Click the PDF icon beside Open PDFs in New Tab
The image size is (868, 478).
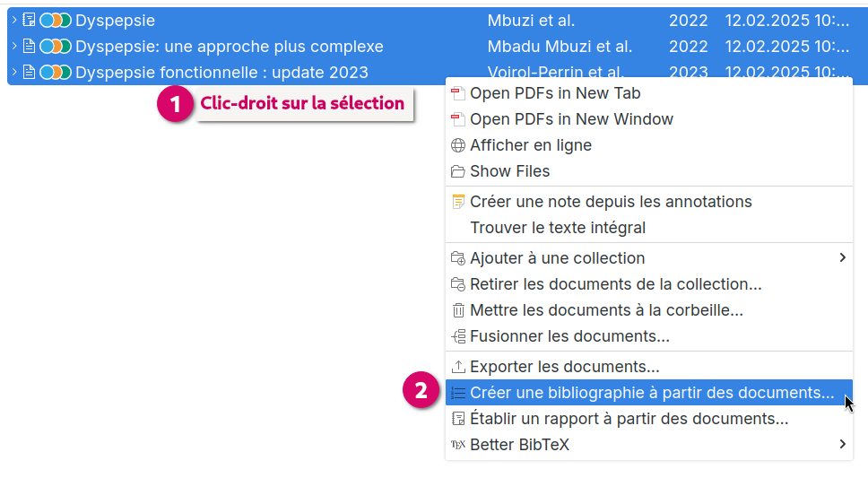(x=458, y=93)
